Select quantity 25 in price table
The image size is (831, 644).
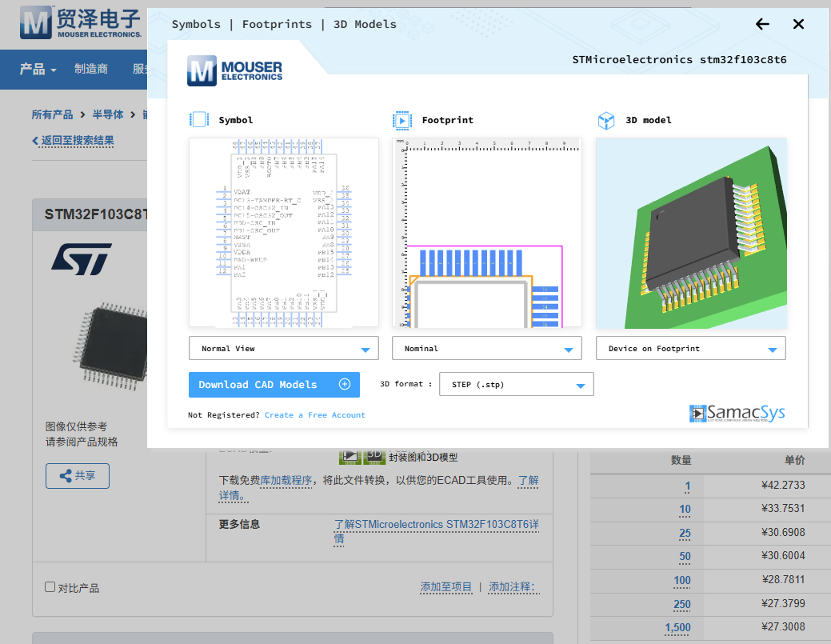click(685, 534)
